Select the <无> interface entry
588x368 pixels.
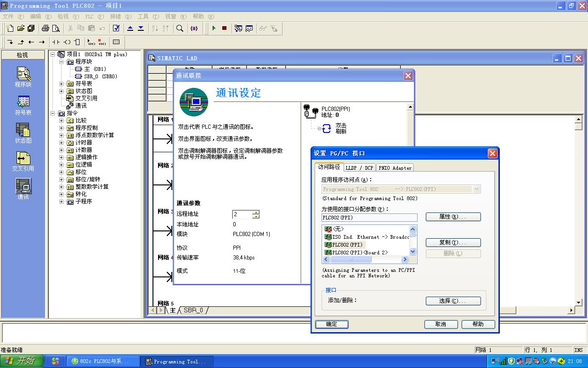[334, 229]
